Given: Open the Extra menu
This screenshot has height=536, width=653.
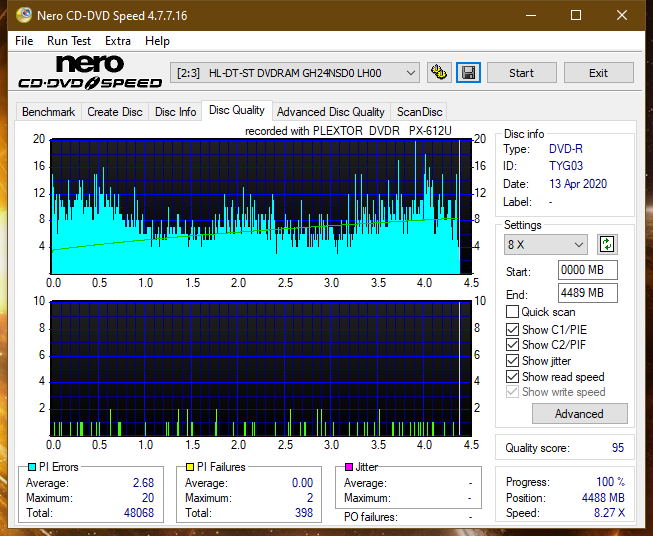Looking at the screenshot, I should 118,41.
